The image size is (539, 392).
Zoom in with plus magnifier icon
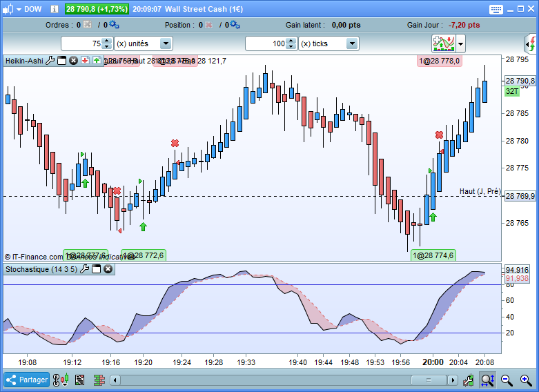click(x=527, y=380)
